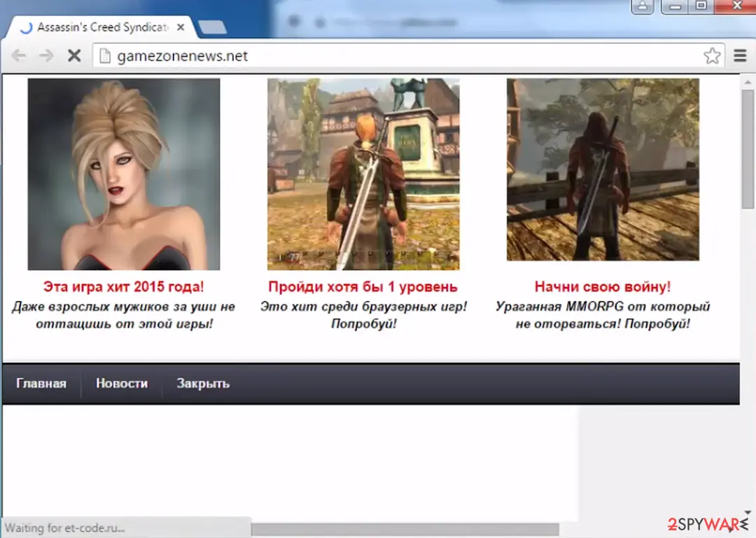Open link 'Пройди хотя бы 1 уровень'
This screenshot has width=756, height=538.
(363, 287)
